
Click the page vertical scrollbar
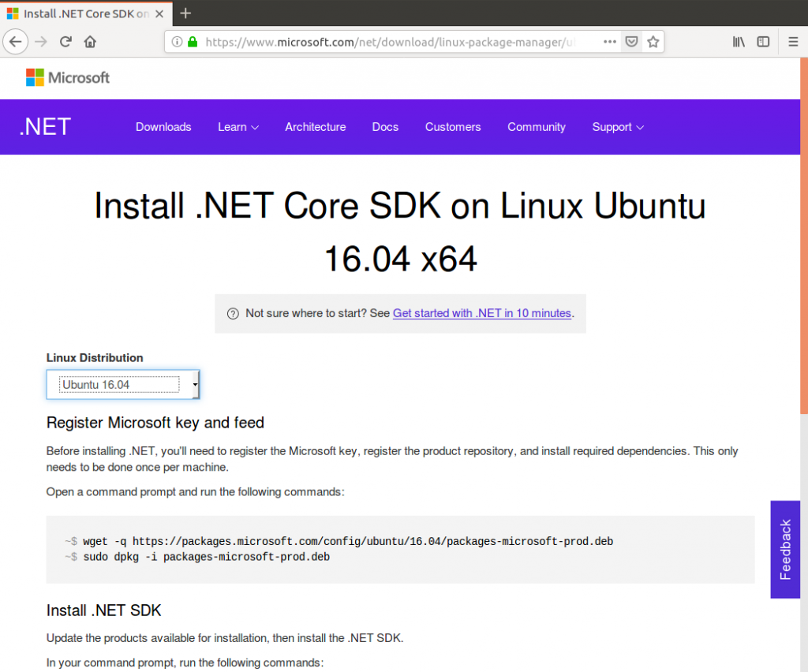tap(804, 237)
